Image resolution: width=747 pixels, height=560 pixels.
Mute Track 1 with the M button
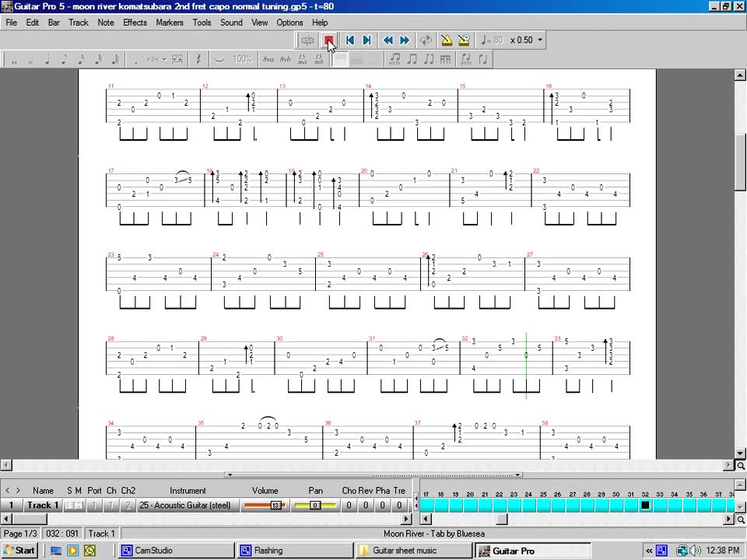tap(78, 506)
